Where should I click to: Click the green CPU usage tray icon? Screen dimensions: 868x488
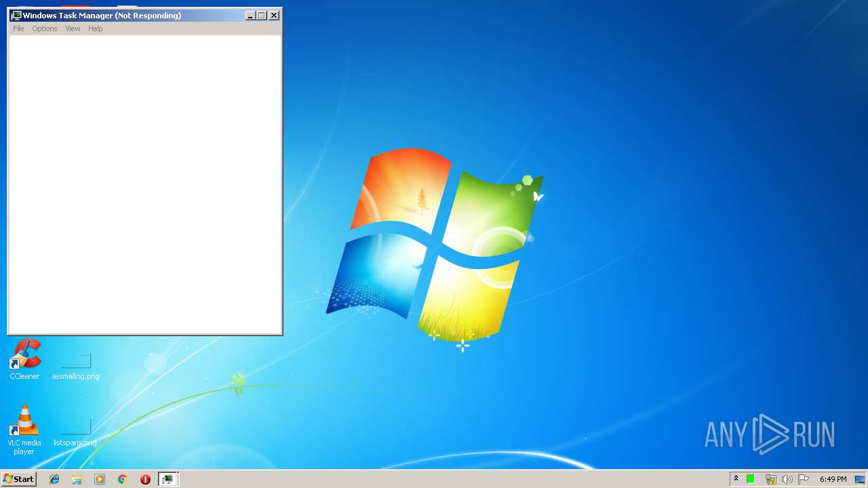pyautogui.click(x=751, y=479)
